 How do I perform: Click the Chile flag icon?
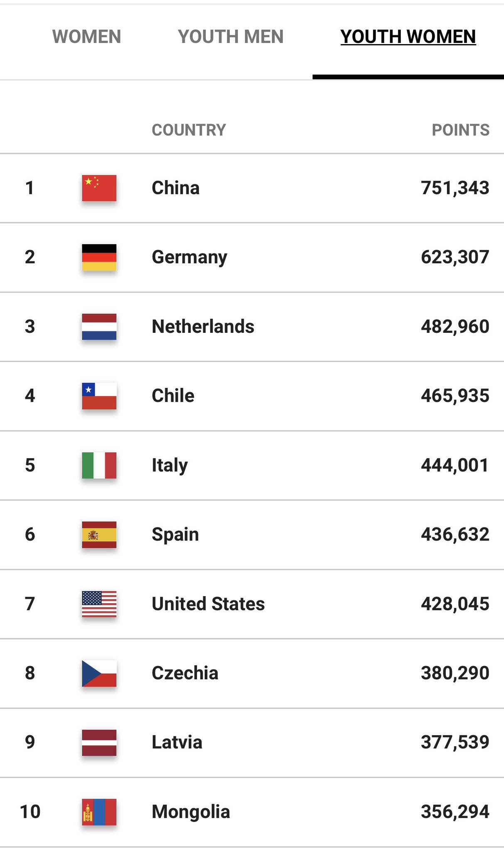point(99,396)
